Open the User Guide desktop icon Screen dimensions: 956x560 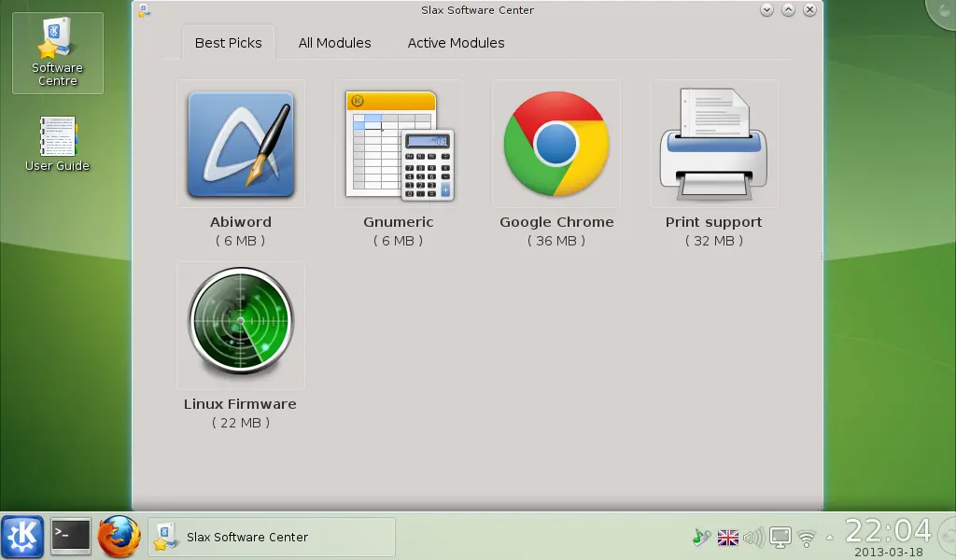tap(57, 144)
